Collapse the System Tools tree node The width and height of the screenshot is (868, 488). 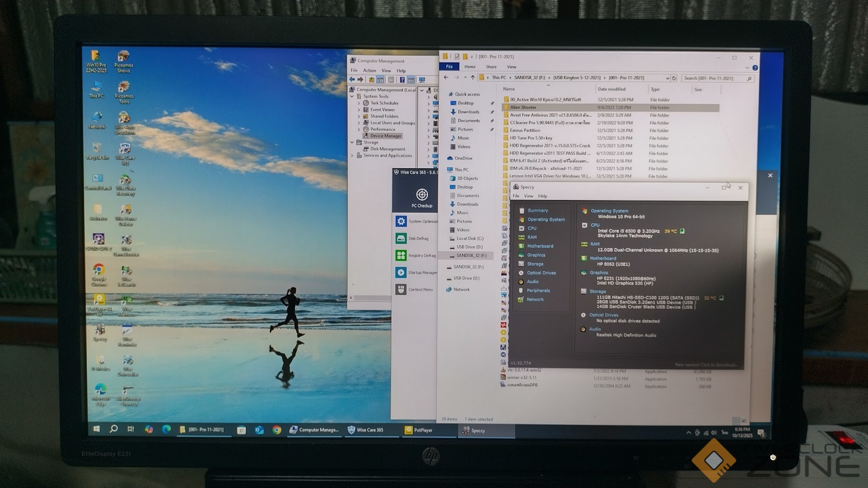[352, 97]
